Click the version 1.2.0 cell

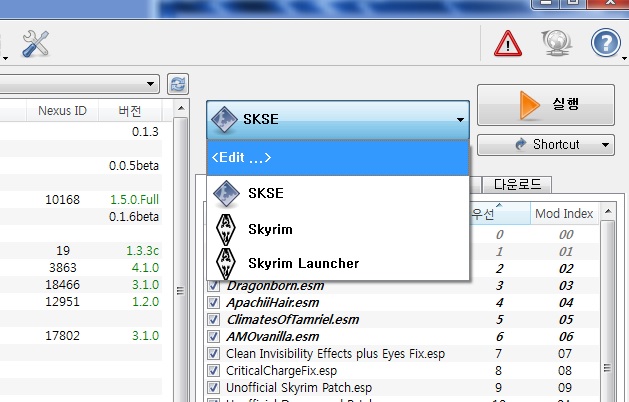pos(145,302)
